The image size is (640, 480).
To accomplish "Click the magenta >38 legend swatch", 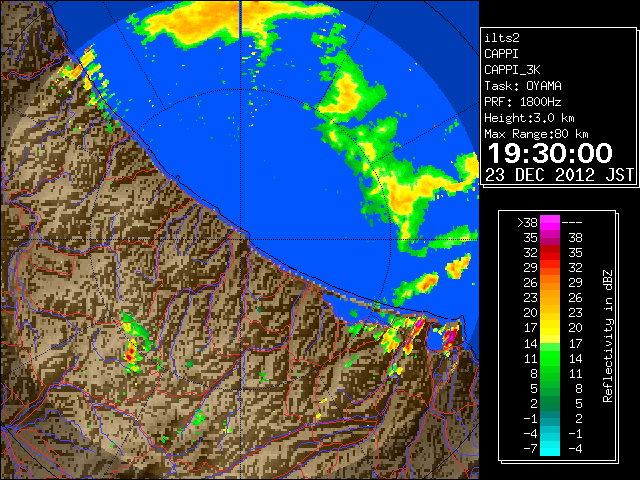I will click(550, 223).
